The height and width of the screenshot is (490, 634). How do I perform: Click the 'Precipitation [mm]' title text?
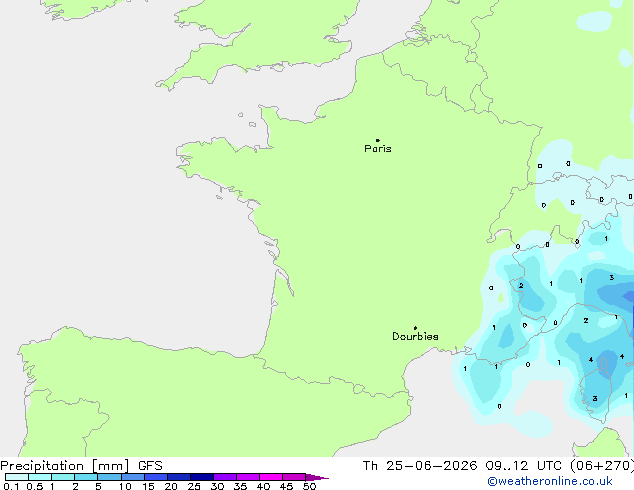pos(65,466)
